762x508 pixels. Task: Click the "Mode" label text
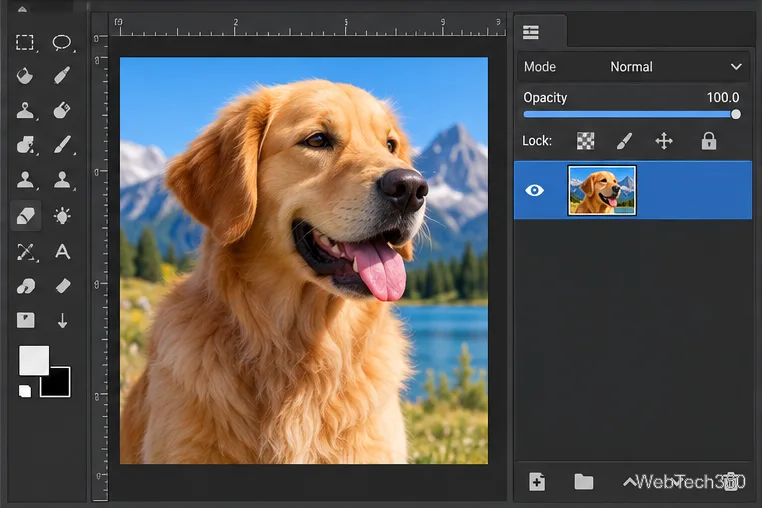540,67
